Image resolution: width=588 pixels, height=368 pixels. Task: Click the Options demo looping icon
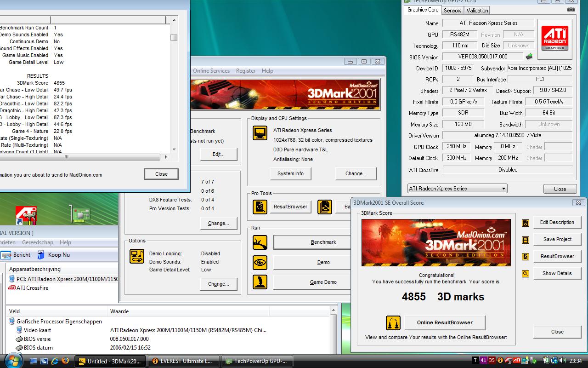pos(137,256)
